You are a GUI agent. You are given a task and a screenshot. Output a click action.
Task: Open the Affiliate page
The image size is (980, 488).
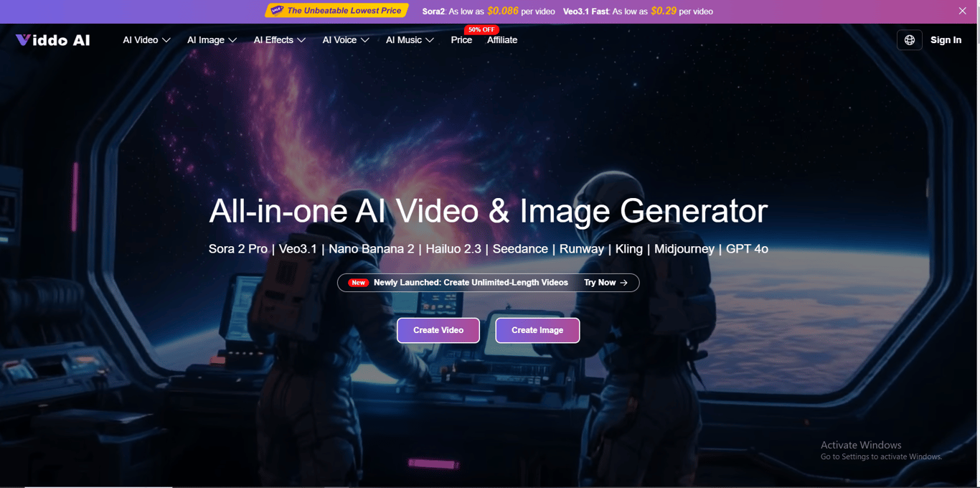coord(502,40)
